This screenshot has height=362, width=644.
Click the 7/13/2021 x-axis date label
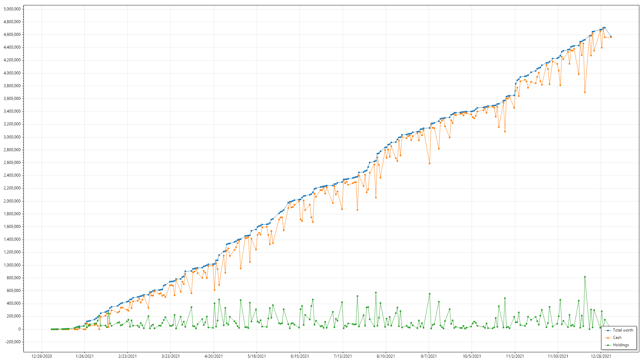tap(343, 356)
